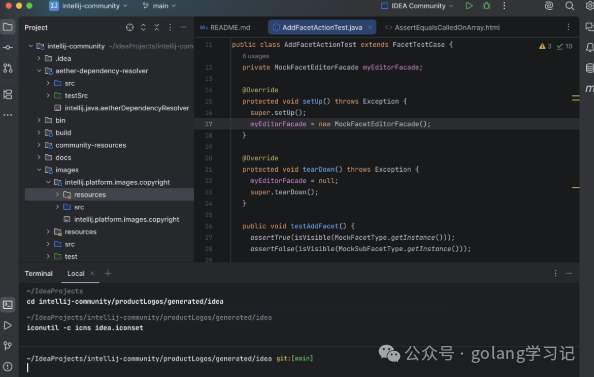This screenshot has width=594, height=377.
Task: Add a new terminal tab
Action: 108,273
